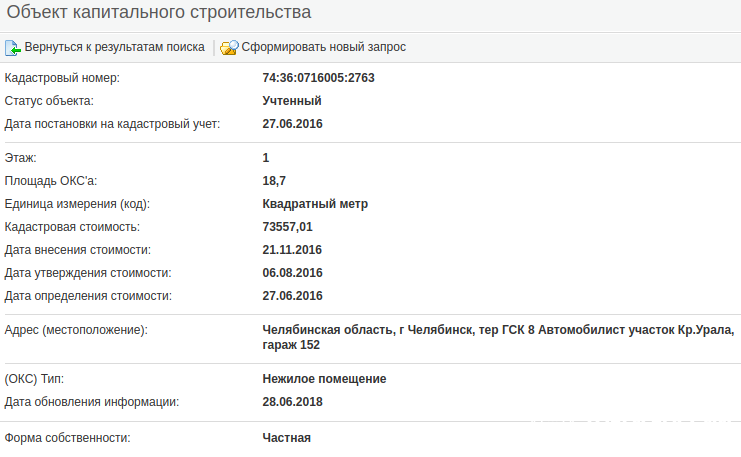The image size is (741, 457).
Task: Select cadastral value 73557,01
Action: [287, 227]
